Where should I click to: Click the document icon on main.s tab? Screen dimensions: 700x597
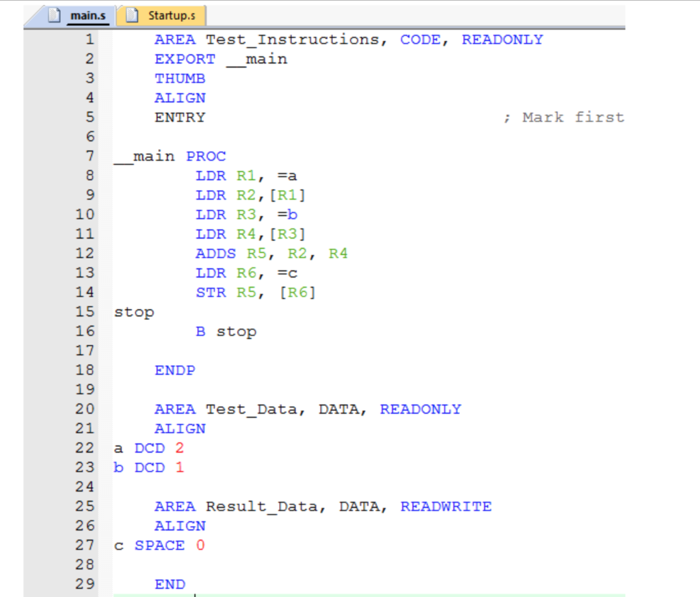53,14
